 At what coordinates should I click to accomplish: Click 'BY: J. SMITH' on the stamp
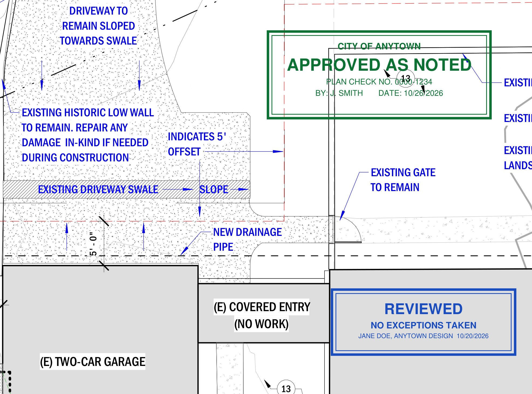(339, 93)
